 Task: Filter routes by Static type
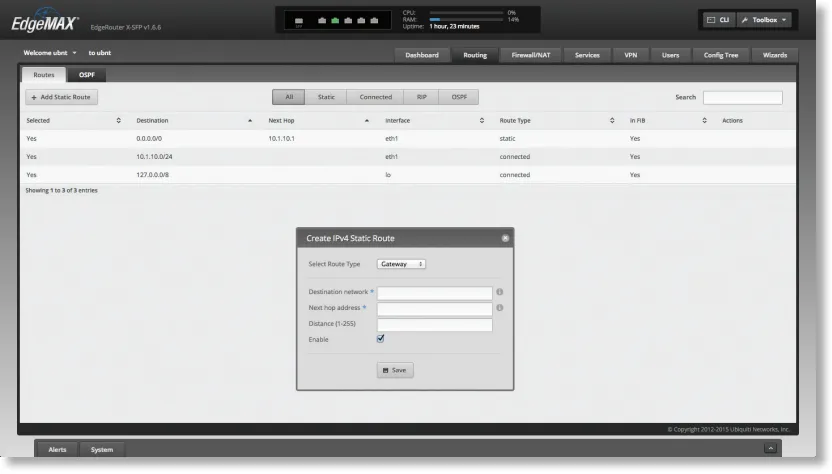coord(326,97)
